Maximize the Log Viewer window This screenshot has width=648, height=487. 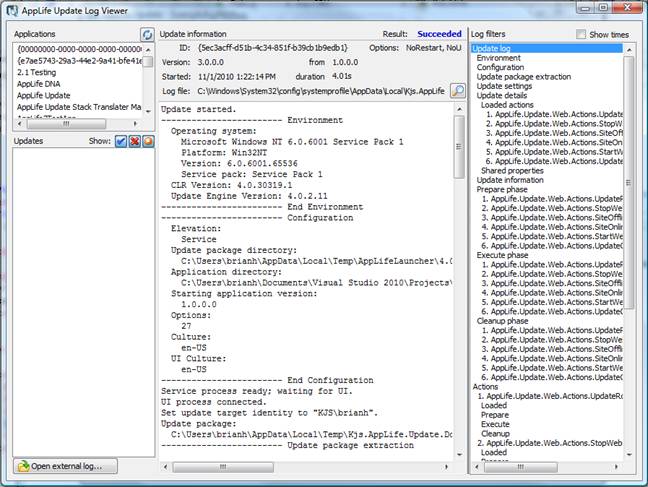(603, 7)
